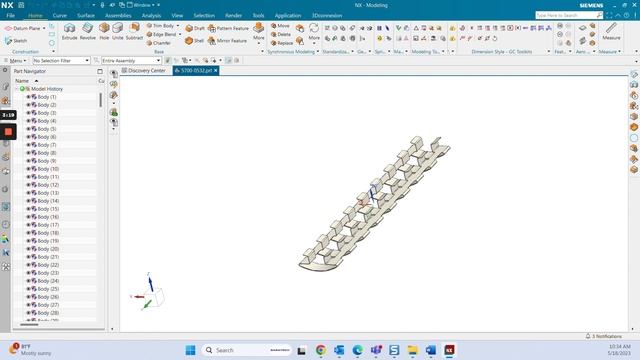Image resolution: width=640 pixels, height=360 pixels.
Task: Open the Menu dropdown
Action: point(16,60)
